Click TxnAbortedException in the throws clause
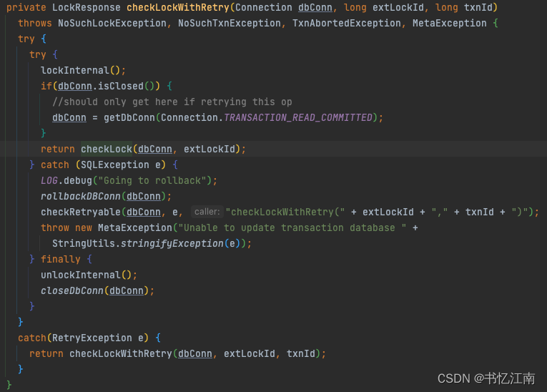The image size is (547, 392). tap(346, 23)
